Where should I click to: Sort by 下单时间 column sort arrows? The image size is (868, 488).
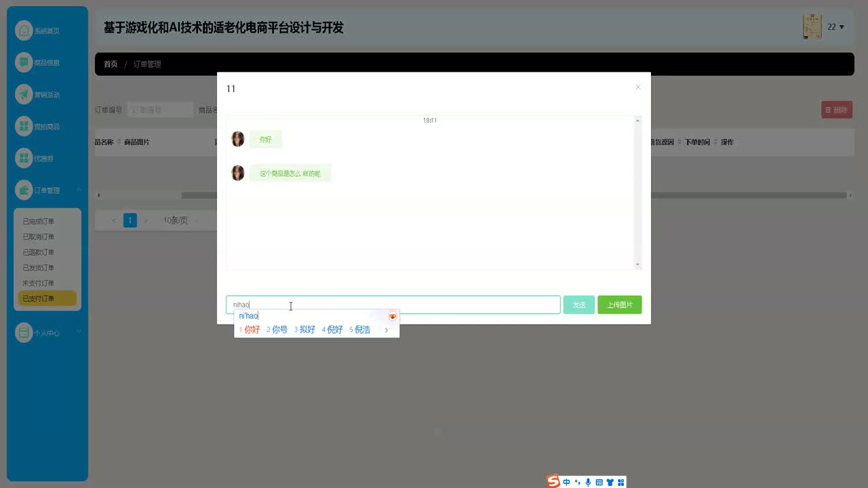pos(715,142)
